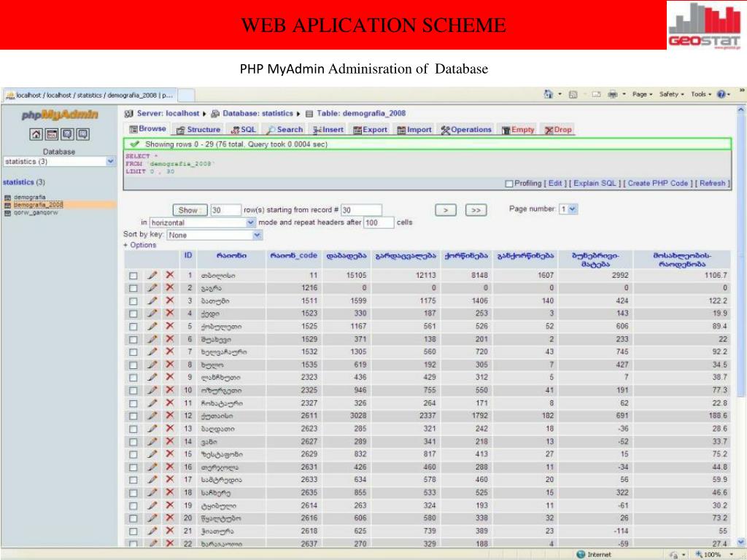The height and width of the screenshot is (560, 747).
Task: Click the last page >> button
Action: [476, 210]
